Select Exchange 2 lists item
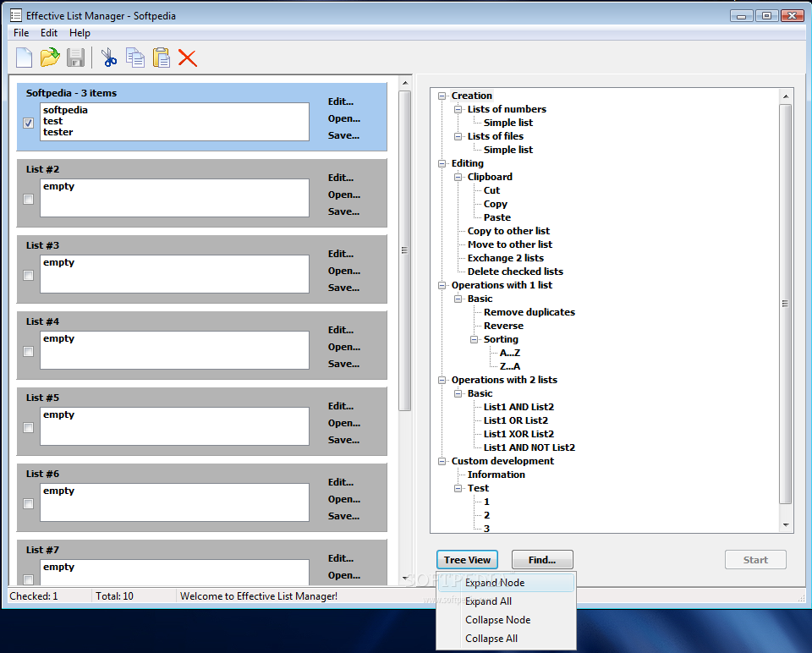The height and width of the screenshot is (653, 812). pos(506,258)
